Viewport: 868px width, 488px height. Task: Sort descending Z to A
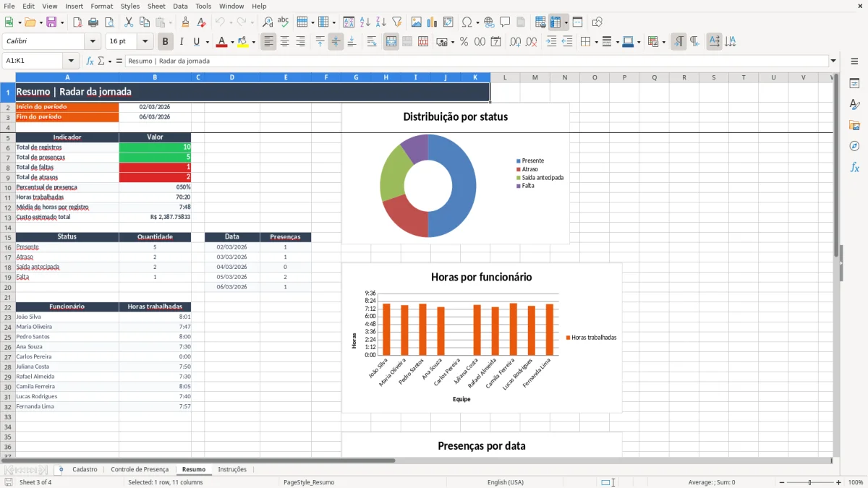[380, 22]
